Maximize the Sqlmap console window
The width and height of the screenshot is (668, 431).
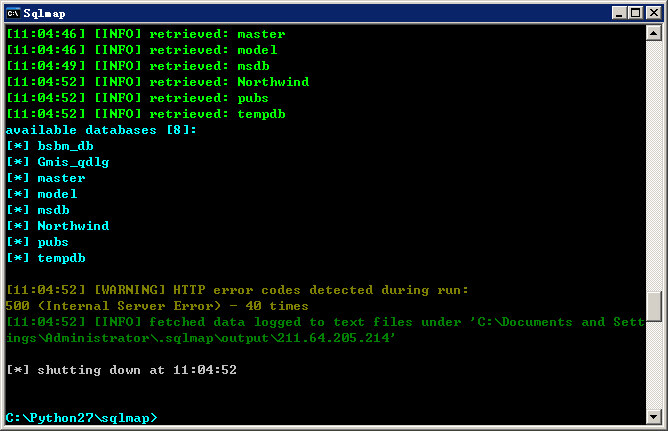636,13
